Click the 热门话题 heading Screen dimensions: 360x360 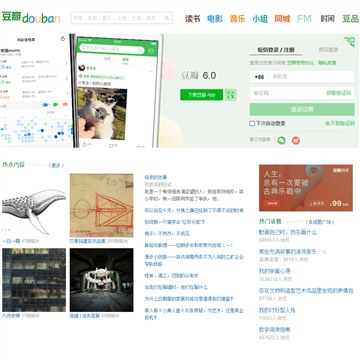(270, 222)
